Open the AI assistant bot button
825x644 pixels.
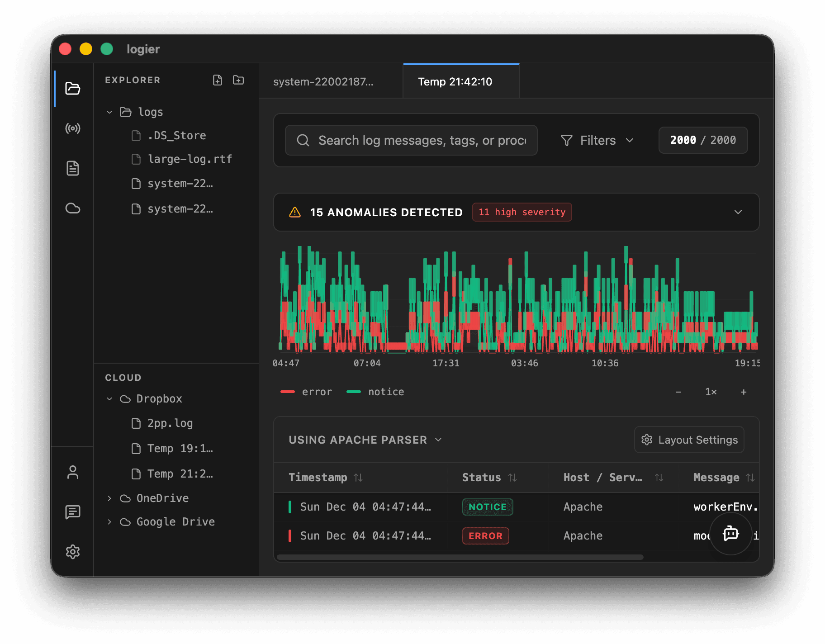pos(730,534)
